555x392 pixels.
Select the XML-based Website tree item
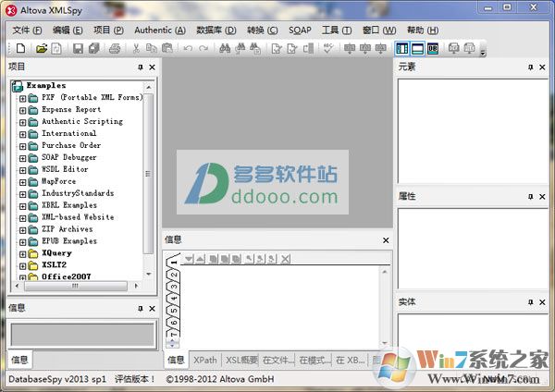click(78, 217)
